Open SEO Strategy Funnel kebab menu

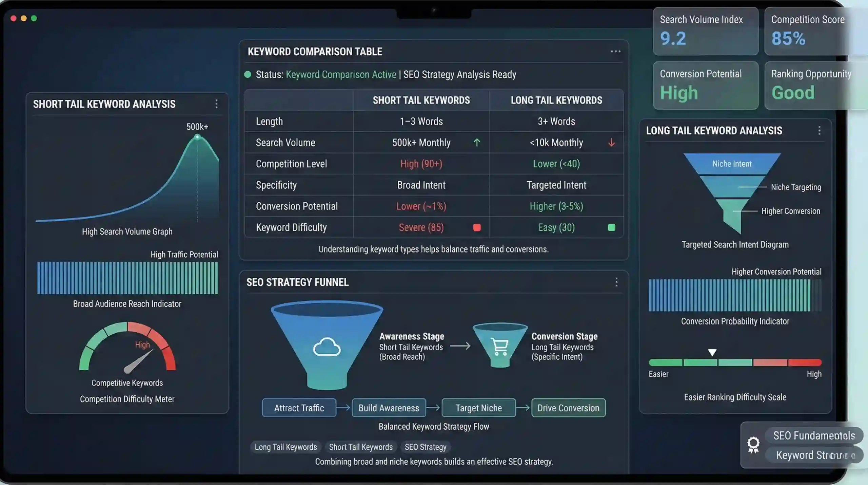pyautogui.click(x=616, y=282)
